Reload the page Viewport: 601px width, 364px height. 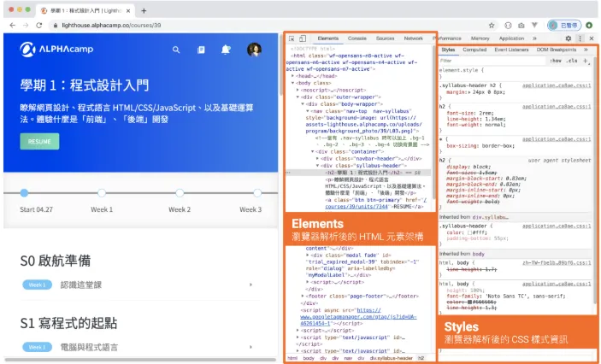[x=38, y=26]
